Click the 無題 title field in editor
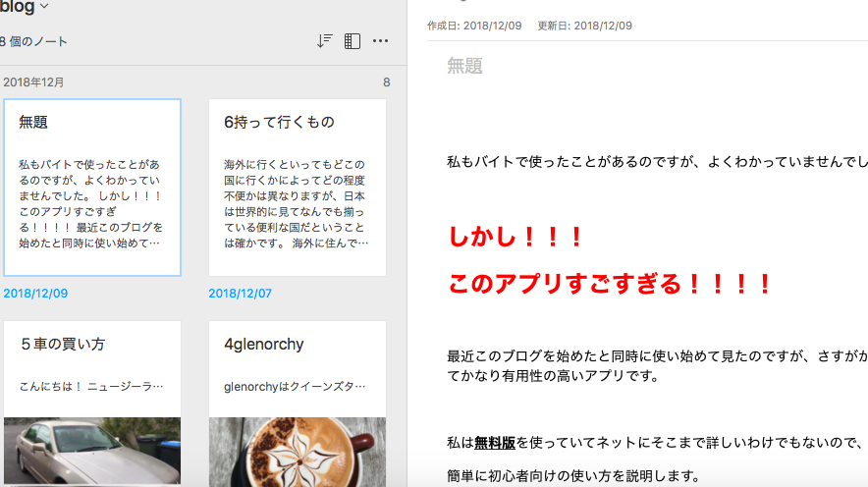Image resolution: width=868 pixels, height=487 pixels. click(464, 66)
